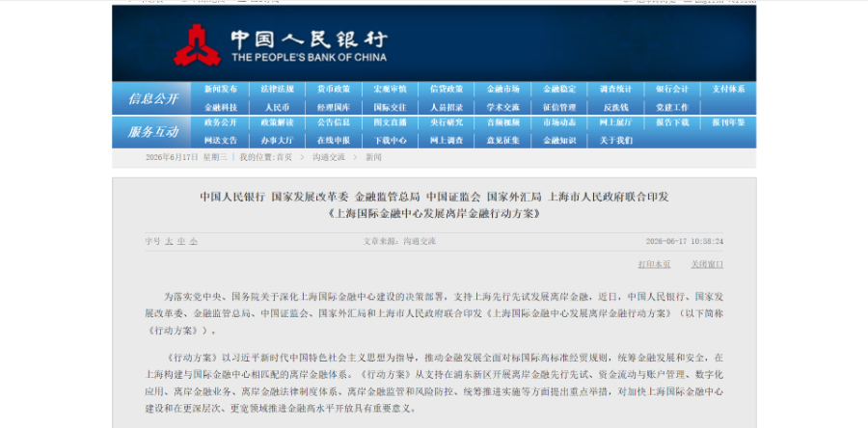This screenshot has height=428, width=868.
Task: Open the 新闻发布 menu item
Action: [220, 89]
